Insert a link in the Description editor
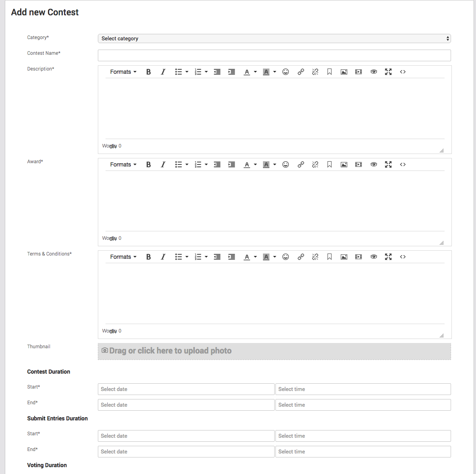Viewport: 476px width, 474px height. tap(301, 72)
